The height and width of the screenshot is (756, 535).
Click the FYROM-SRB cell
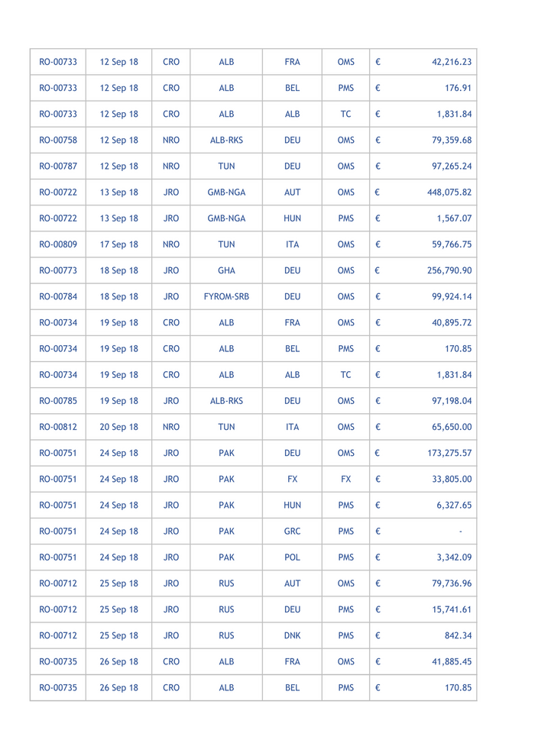pyautogui.click(x=226, y=296)
